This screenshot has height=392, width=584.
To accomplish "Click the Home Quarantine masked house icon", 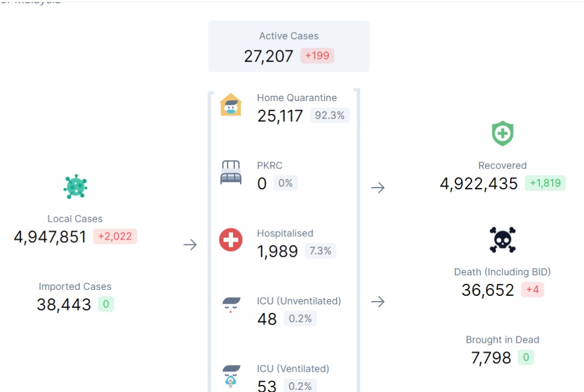I will (x=231, y=105).
